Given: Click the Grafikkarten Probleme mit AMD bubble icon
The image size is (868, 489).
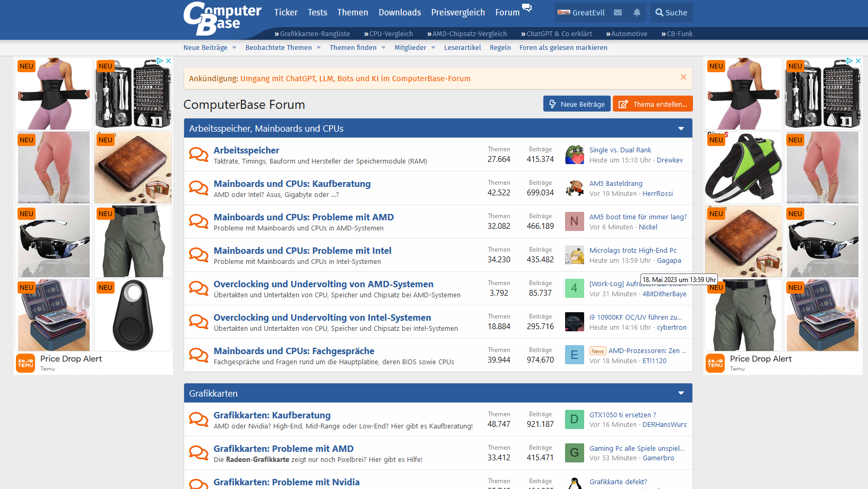Looking at the screenshot, I should click(199, 453).
